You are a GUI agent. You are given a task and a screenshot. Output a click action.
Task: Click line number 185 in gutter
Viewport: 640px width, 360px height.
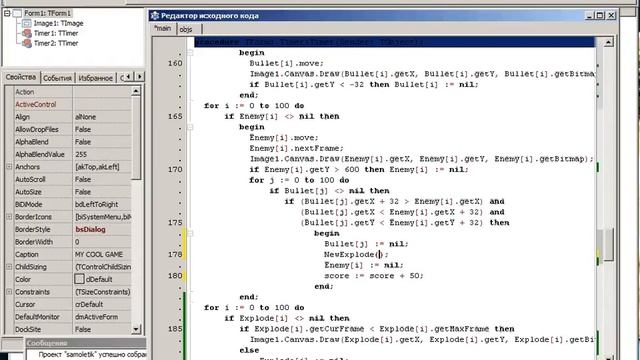coord(175,329)
